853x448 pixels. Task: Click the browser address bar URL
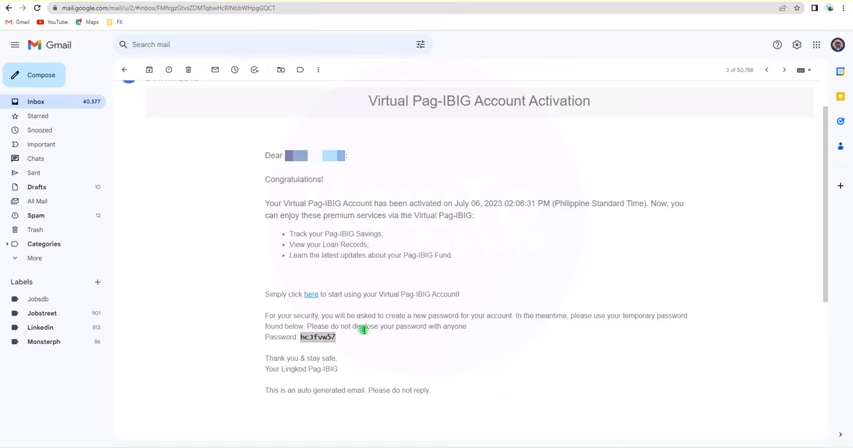coord(169,8)
